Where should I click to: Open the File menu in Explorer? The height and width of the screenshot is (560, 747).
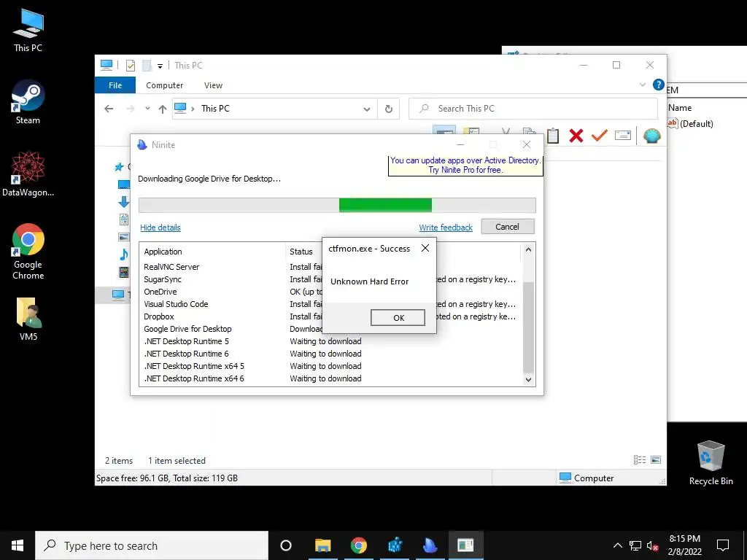(x=115, y=85)
